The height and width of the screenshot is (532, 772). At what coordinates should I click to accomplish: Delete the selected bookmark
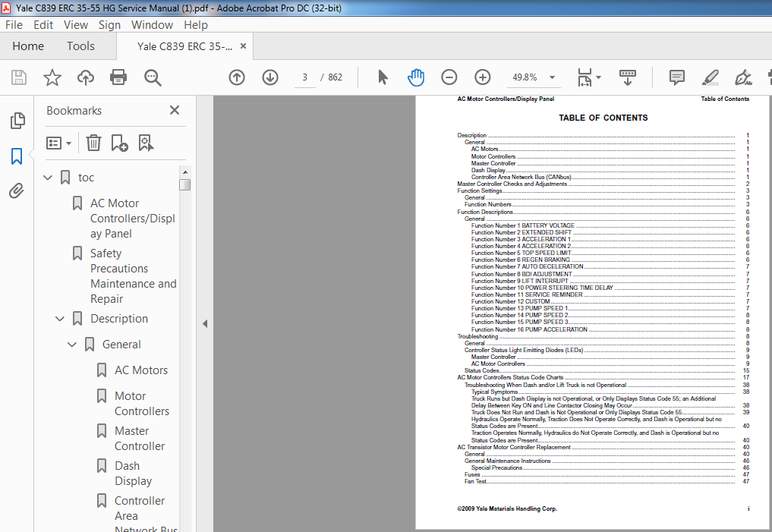[x=93, y=143]
